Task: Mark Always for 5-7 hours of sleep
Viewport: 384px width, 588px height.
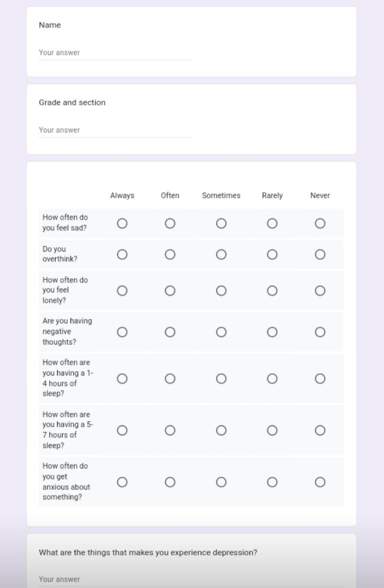Action: (122, 430)
